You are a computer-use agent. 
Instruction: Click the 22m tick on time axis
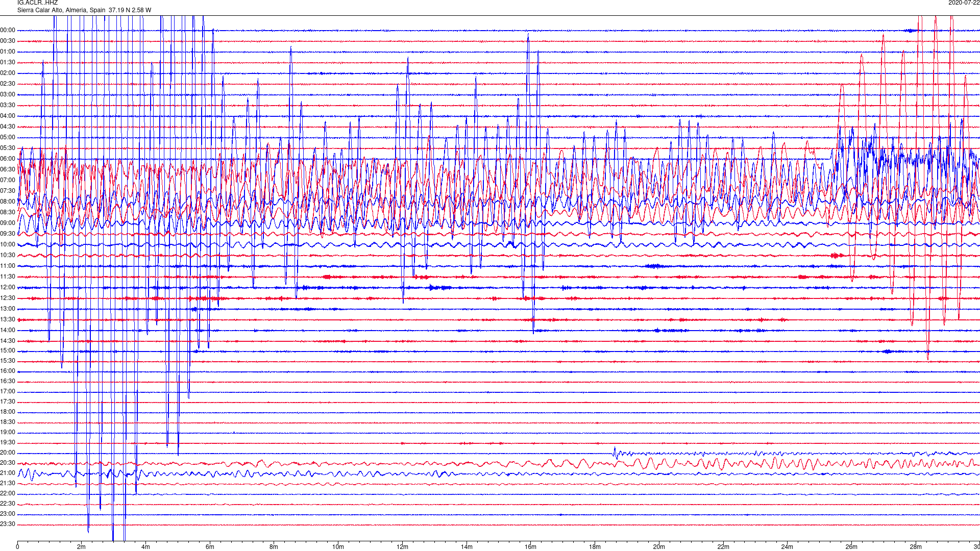(x=723, y=547)
